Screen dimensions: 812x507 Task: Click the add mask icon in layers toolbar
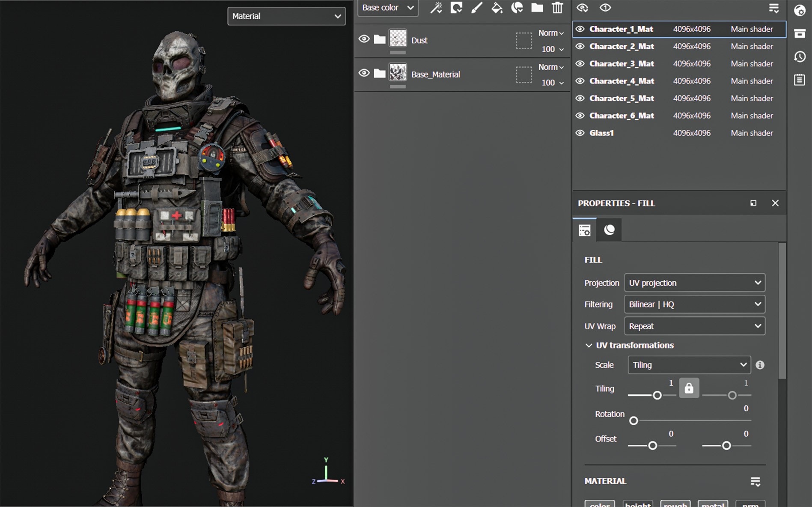[456, 8]
